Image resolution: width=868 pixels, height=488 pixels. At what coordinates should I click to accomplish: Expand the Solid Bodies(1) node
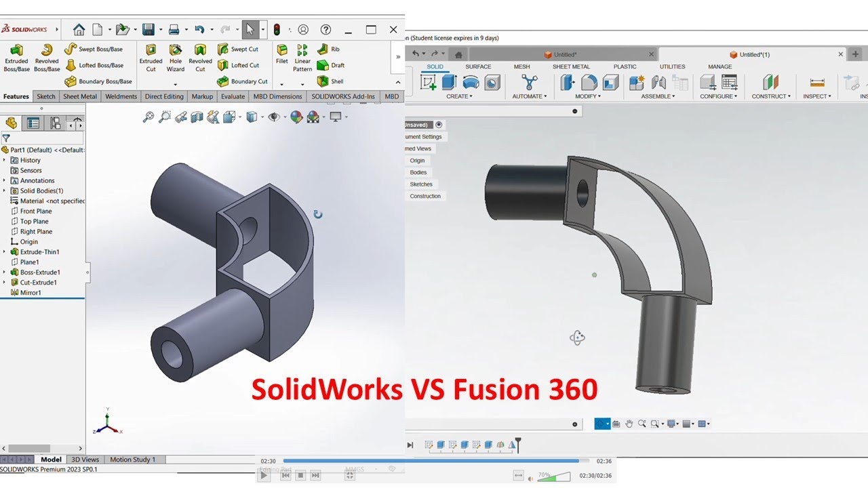4,190
